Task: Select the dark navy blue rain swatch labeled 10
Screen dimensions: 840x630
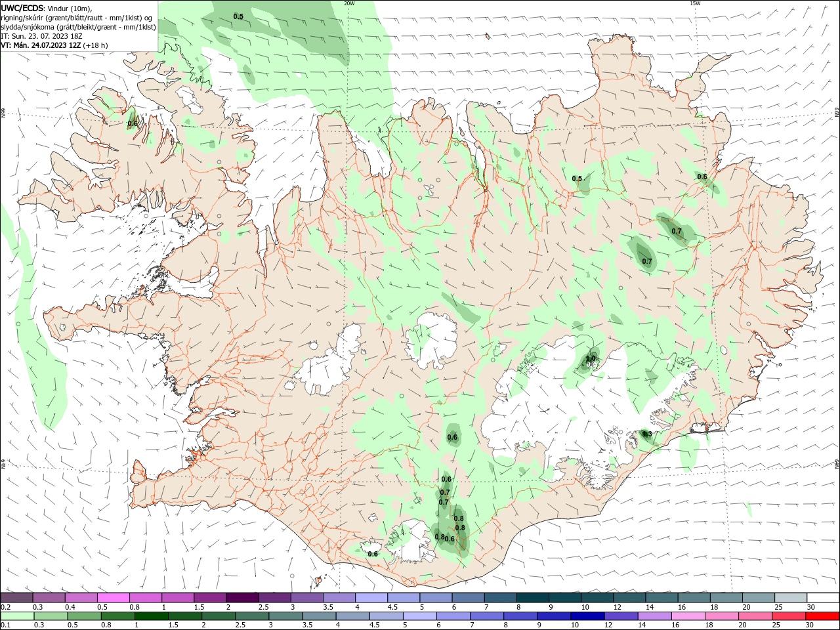Action: [587, 616]
